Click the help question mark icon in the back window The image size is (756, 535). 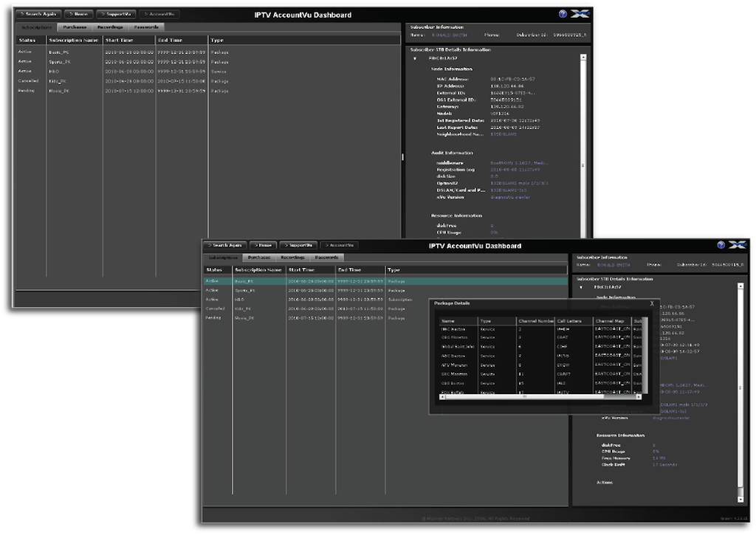click(x=563, y=14)
